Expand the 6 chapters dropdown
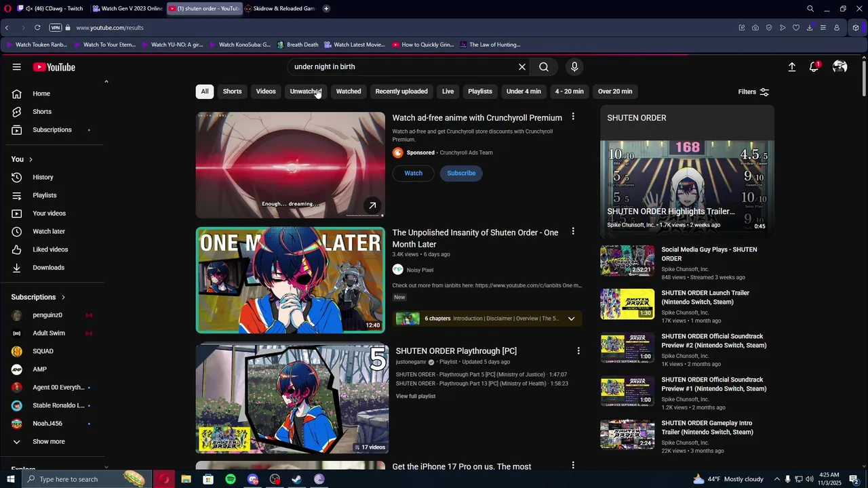Screen dimensions: 868x488 571,319
